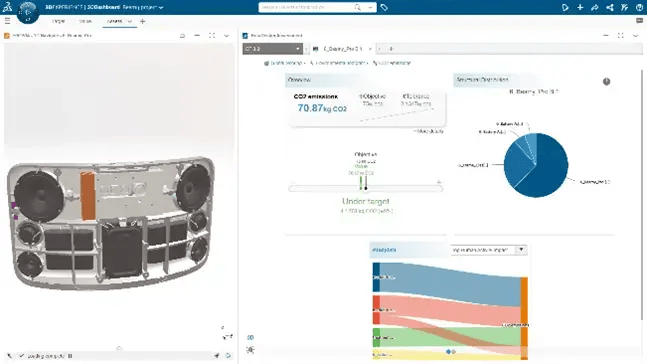The image size is (647, 364).
Task: Expand the 3D viewer widget to full screen
Action: 212,36
